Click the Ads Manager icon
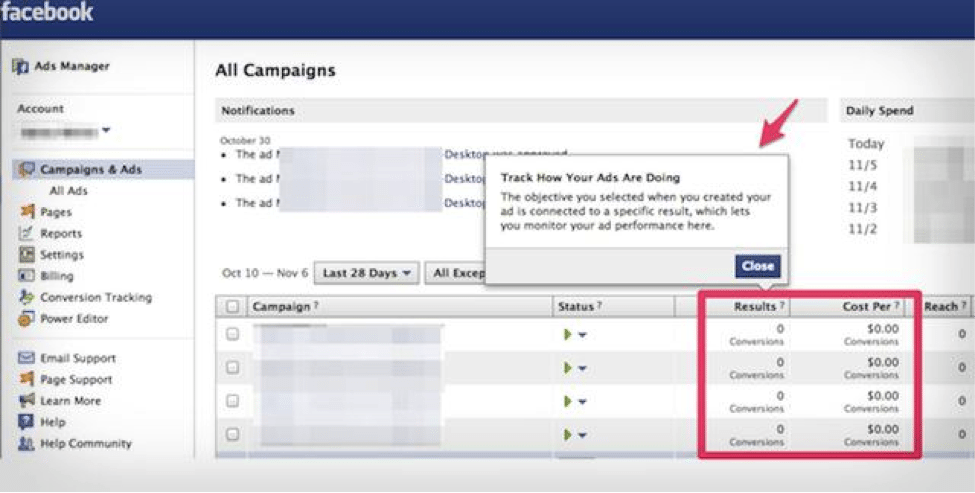 pyautogui.click(x=21, y=67)
